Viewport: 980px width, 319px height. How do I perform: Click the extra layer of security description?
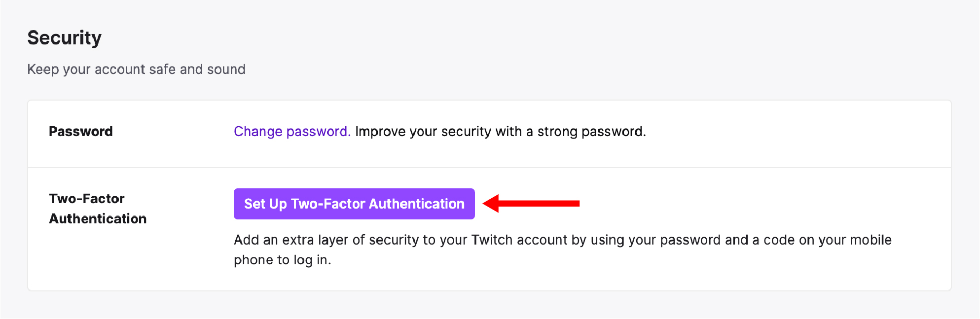point(562,240)
